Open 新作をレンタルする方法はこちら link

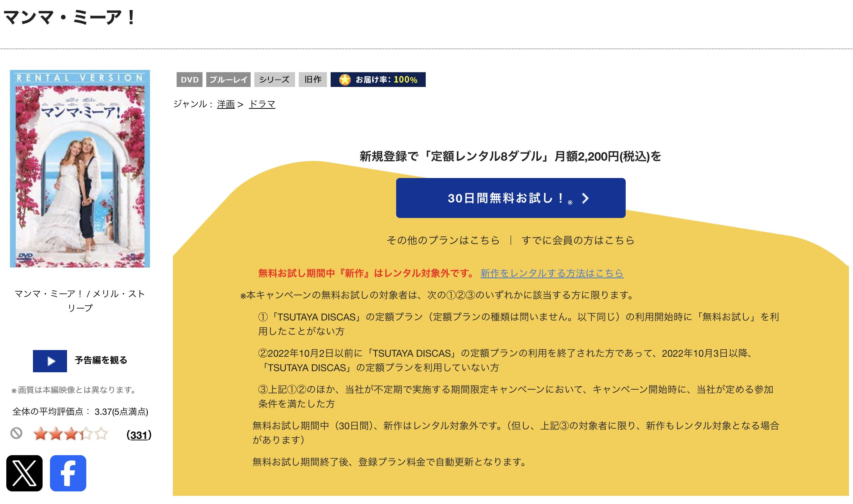point(552,273)
